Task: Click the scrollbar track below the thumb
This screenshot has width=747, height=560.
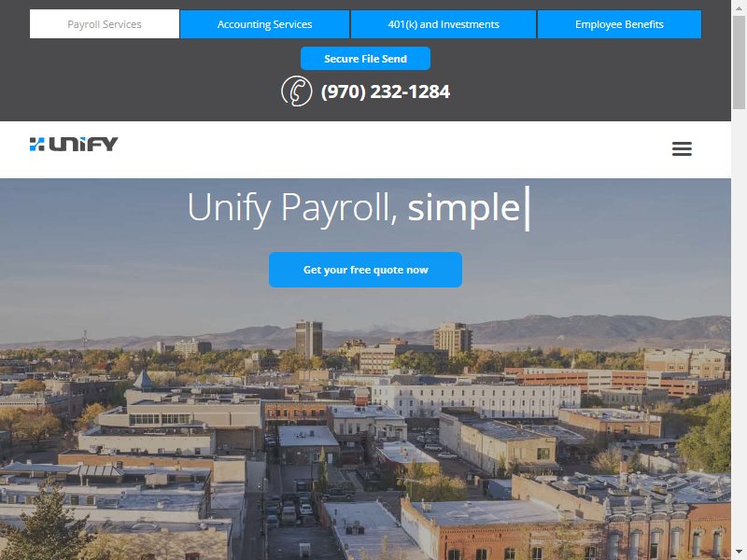Action: point(739,329)
